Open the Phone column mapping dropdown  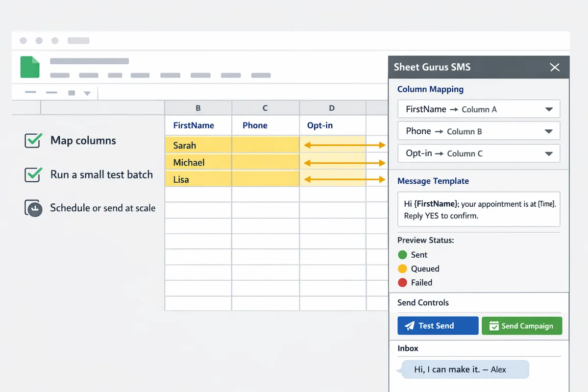(x=479, y=131)
